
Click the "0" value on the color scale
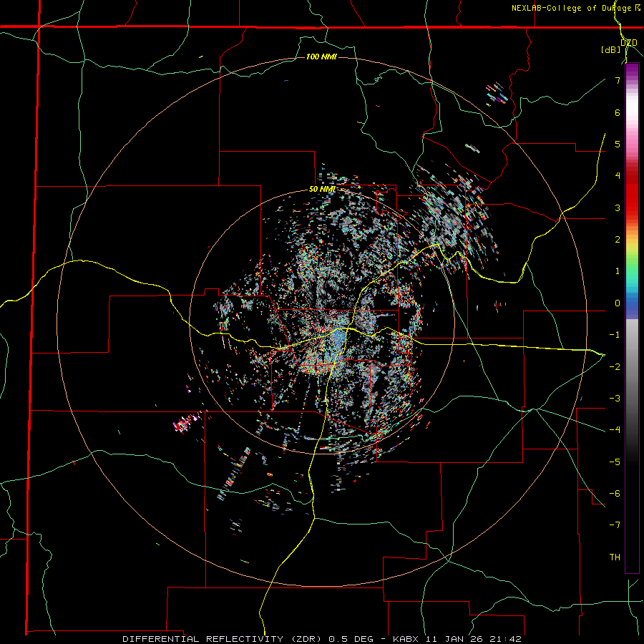618,303
